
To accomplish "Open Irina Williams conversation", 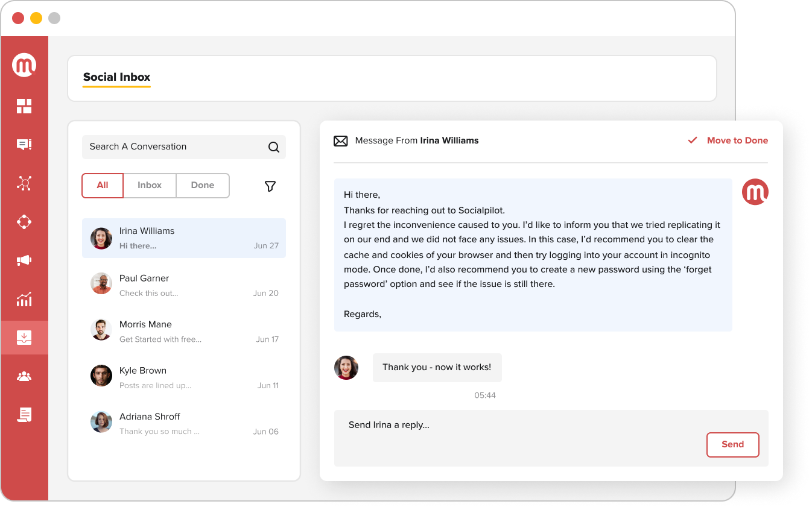I will [184, 238].
